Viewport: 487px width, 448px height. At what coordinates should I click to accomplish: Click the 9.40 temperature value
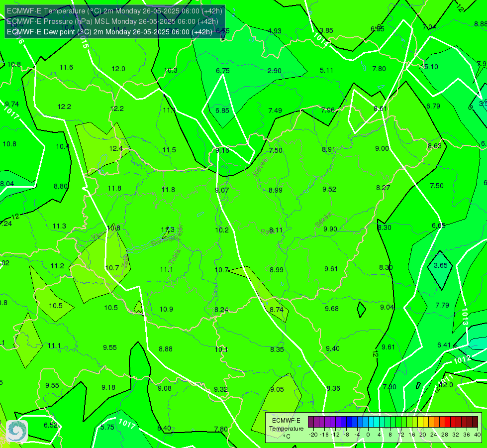pyautogui.click(x=333, y=349)
